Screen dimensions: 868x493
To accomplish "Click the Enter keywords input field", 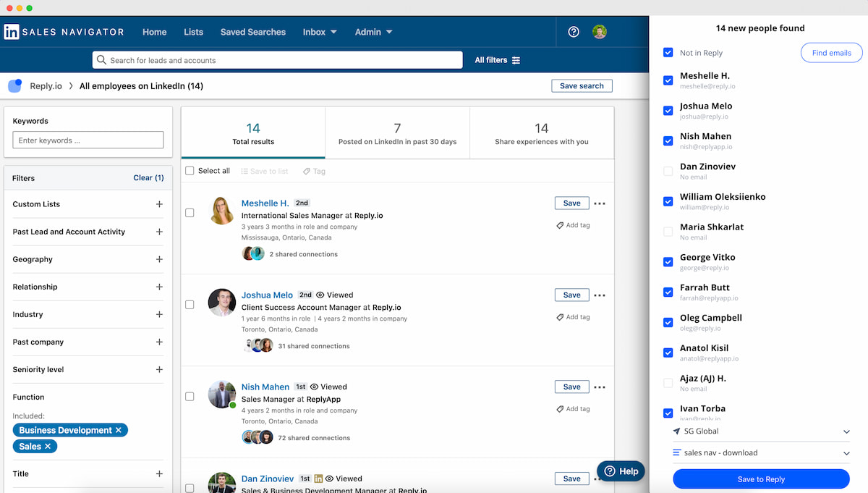I will coord(88,140).
